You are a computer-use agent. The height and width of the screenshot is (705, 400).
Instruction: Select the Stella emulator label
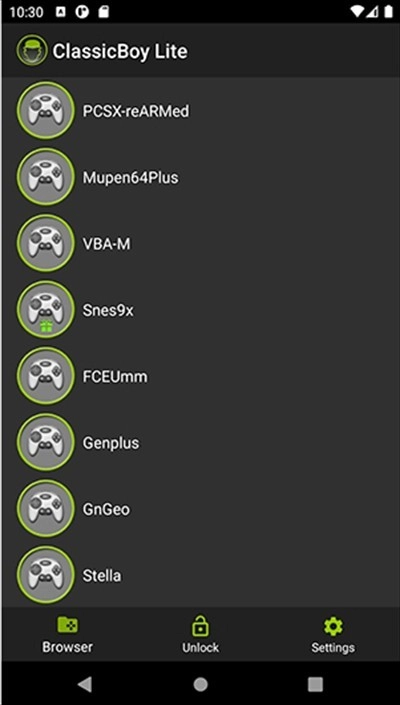point(102,576)
